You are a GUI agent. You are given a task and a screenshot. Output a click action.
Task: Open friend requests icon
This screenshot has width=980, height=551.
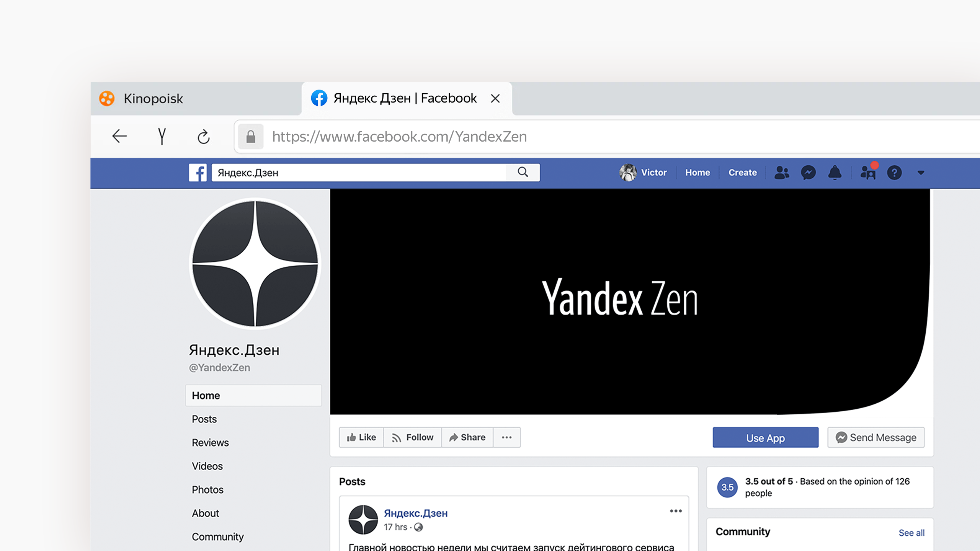point(782,173)
